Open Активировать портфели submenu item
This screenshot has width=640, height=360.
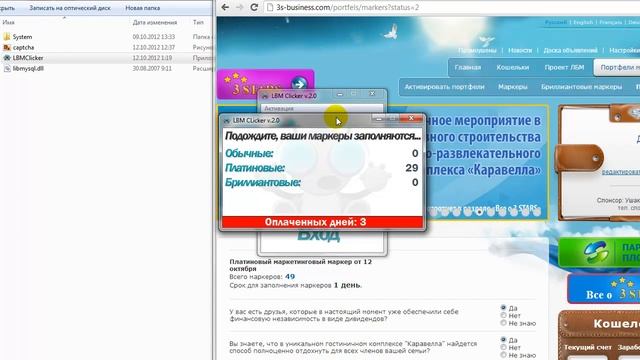click(x=444, y=87)
